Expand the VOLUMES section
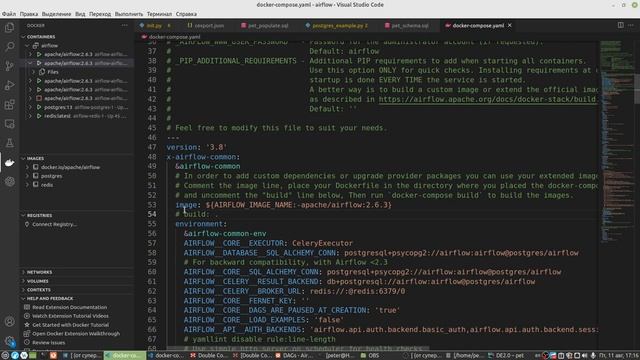This screenshot has width=640, height=360. point(23,281)
